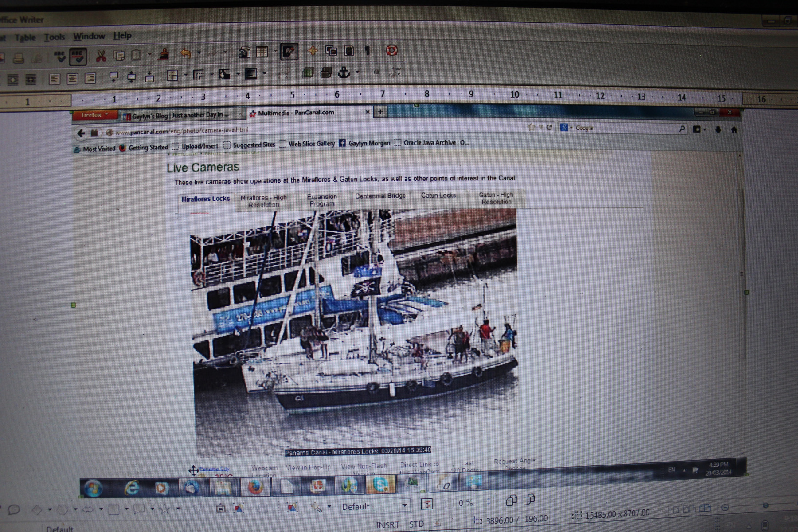Align the image left
Viewport: 798px width, 532px height.
pos(55,79)
